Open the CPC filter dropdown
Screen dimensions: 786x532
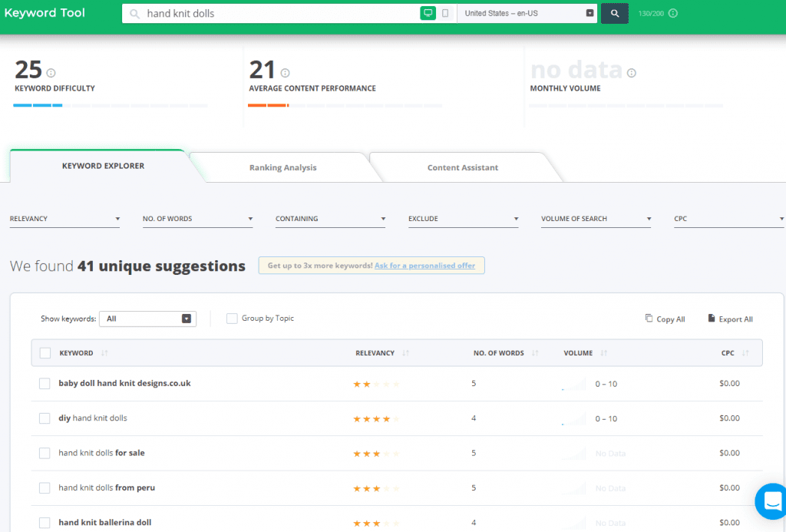click(x=729, y=219)
